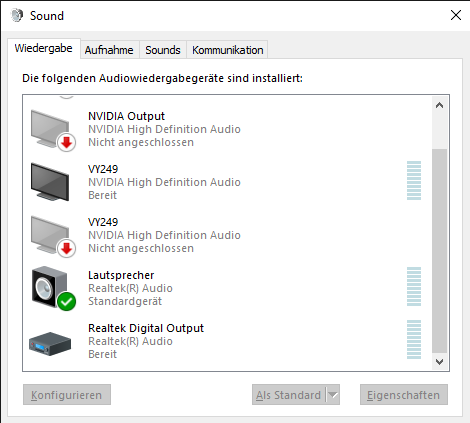Click the Konfigurieren button
Image resolution: width=470 pixels, height=423 pixels.
coord(67,395)
